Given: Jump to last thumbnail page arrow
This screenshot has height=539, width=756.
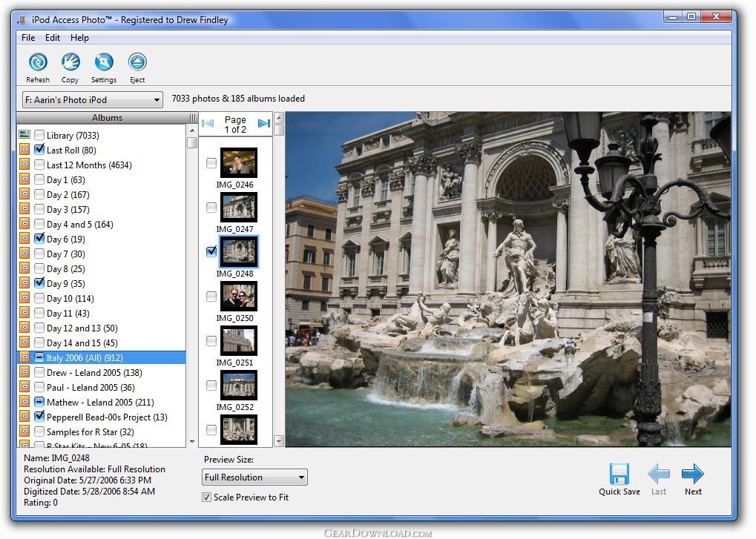Looking at the screenshot, I should pos(263,124).
